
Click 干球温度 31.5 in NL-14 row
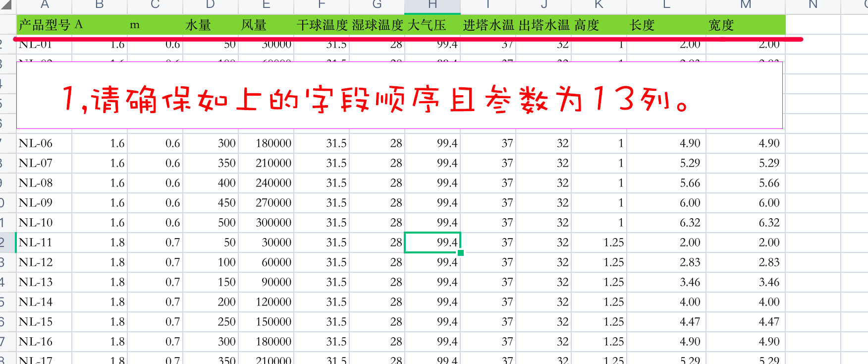coord(322,302)
